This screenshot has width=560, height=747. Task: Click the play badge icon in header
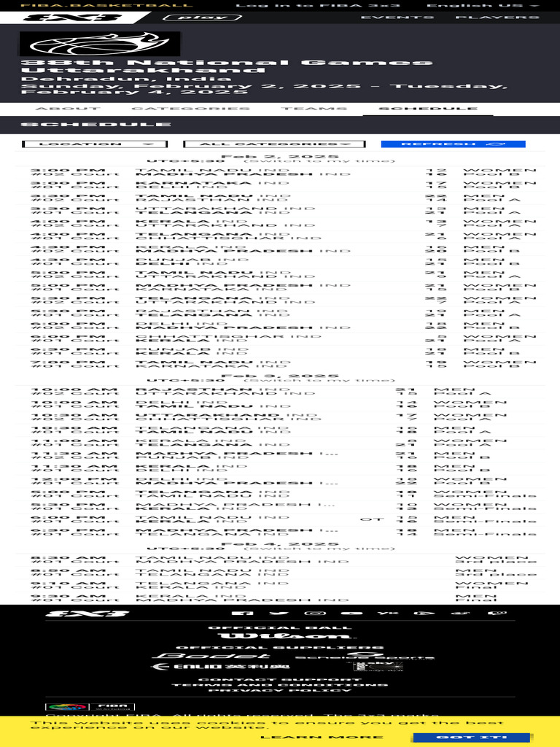tap(203, 18)
